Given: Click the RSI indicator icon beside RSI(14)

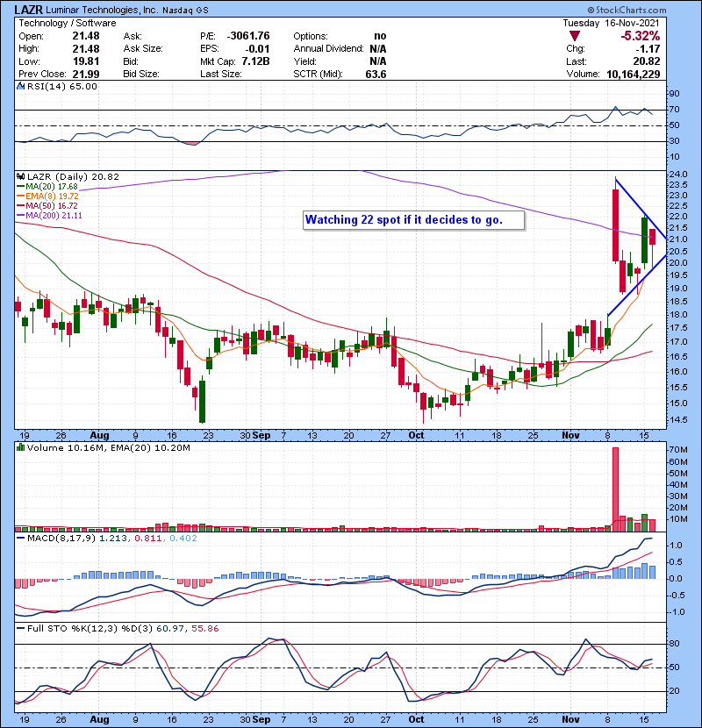Looking at the screenshot, I should [20, 86].
